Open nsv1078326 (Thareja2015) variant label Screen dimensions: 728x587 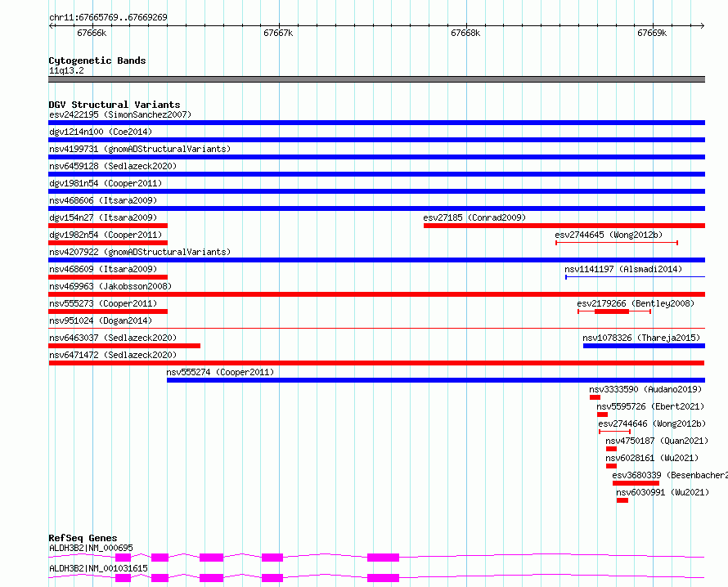pos(641,338)
